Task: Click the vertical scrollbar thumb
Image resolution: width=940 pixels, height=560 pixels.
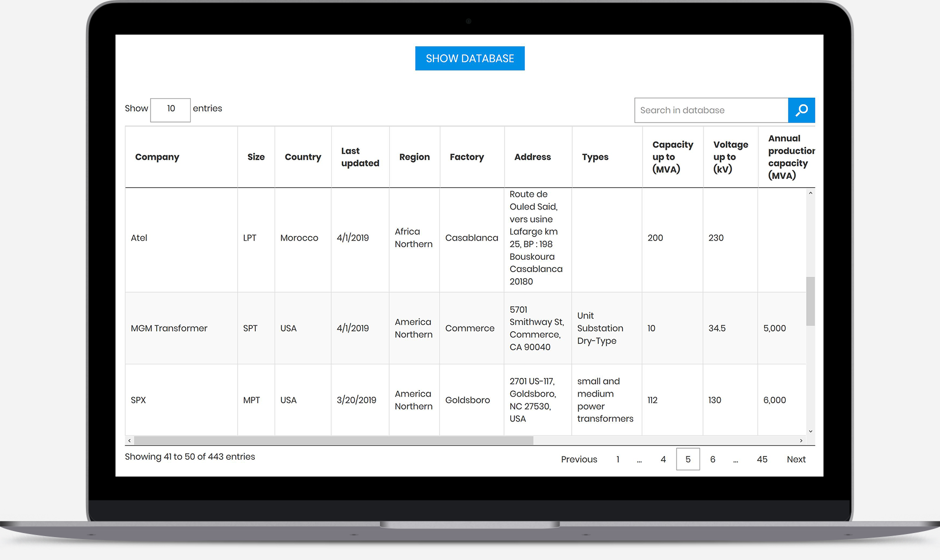Action: (x=810, y=301)
